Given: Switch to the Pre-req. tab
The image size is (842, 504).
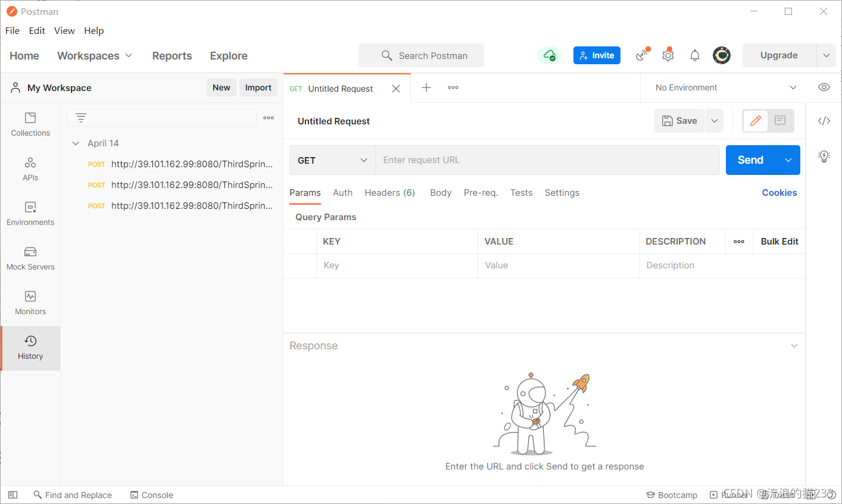Looking at the screenshot, I should 481,193.
